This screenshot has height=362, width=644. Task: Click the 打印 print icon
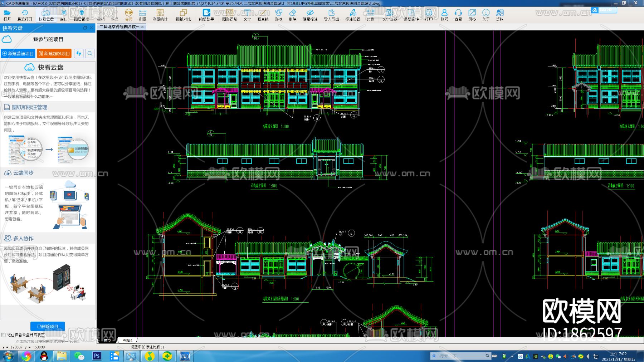click(429, 15)
